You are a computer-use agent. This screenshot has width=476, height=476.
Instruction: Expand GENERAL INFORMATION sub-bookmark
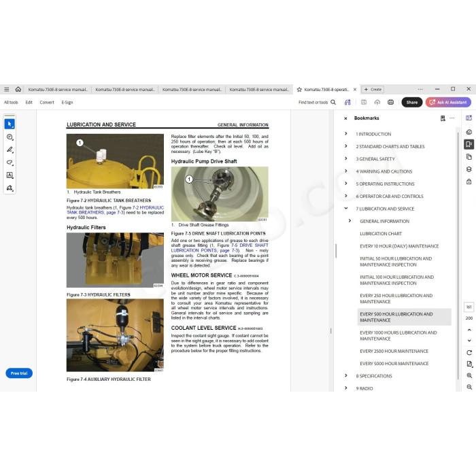pos(350,221)
